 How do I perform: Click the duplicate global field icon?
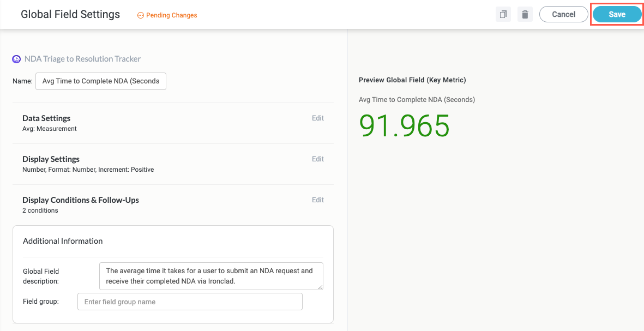[x=503, y=15]
